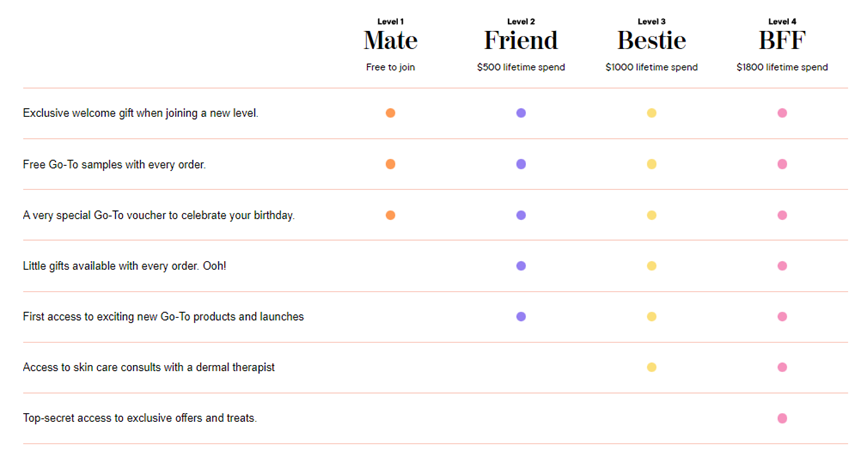Click pink dot for BFF welcome gift
867x457 pixels.
pos(782,113)
